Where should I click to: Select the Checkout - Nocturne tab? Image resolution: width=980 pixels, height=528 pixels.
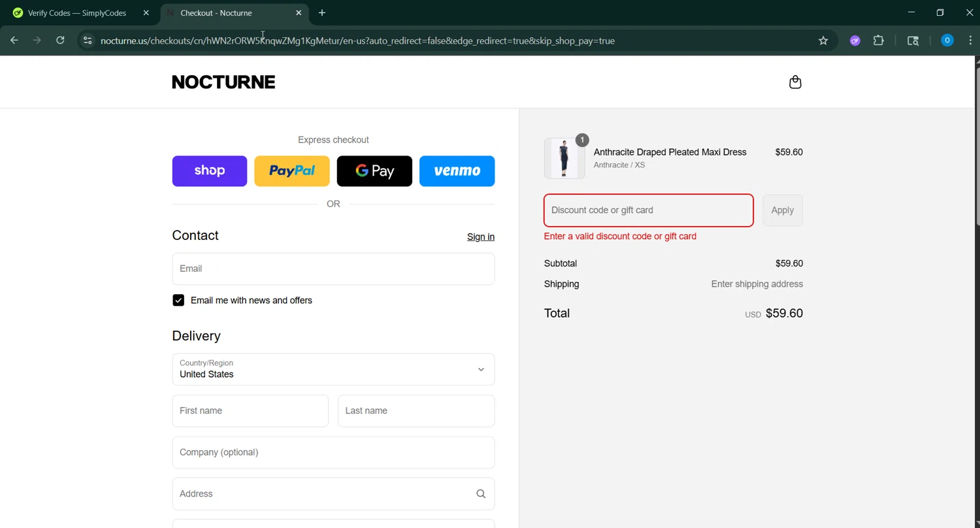tap(234, 12)
